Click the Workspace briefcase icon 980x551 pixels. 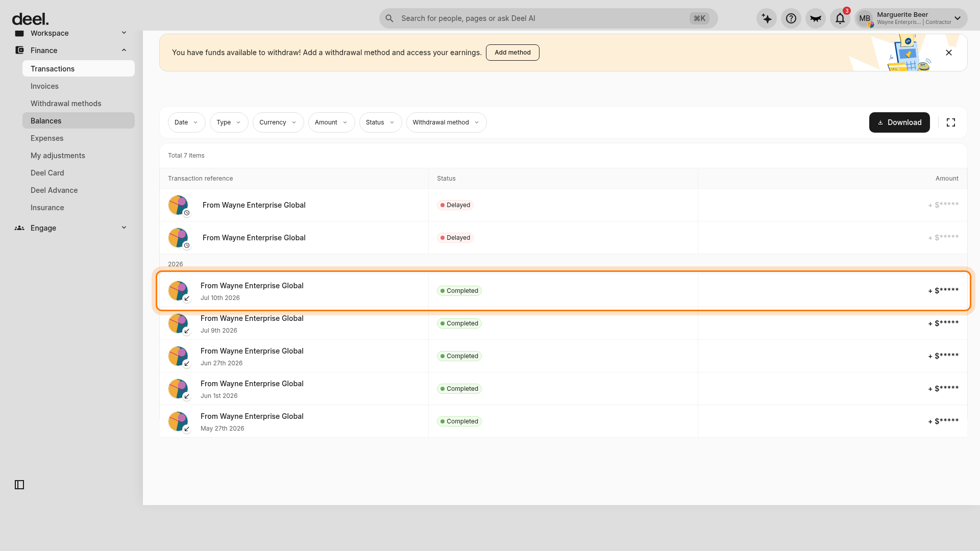tap(19, 33)
